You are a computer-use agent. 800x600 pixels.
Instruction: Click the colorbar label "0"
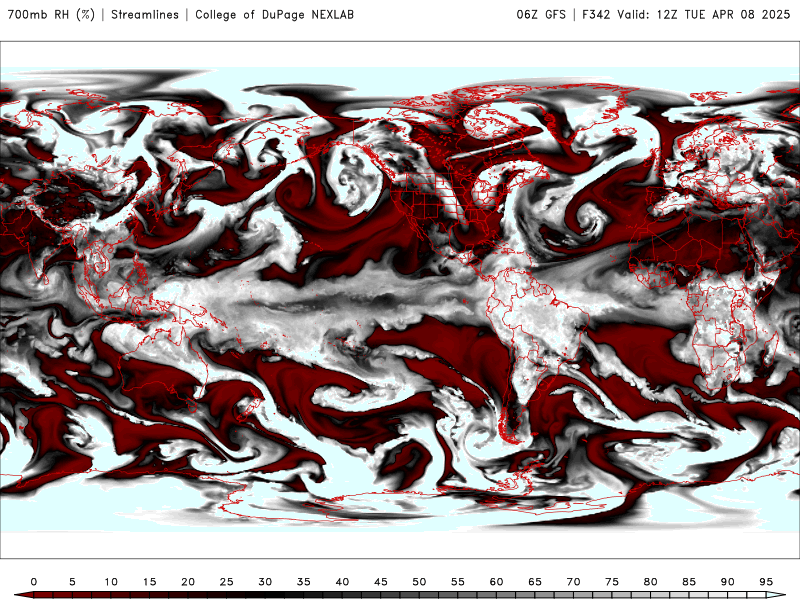34,582
